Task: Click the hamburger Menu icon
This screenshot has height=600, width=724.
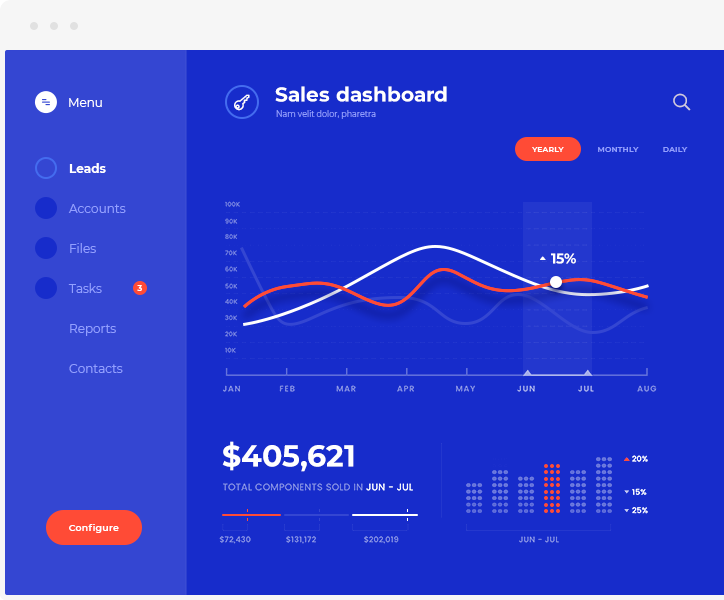Action: 46,102
